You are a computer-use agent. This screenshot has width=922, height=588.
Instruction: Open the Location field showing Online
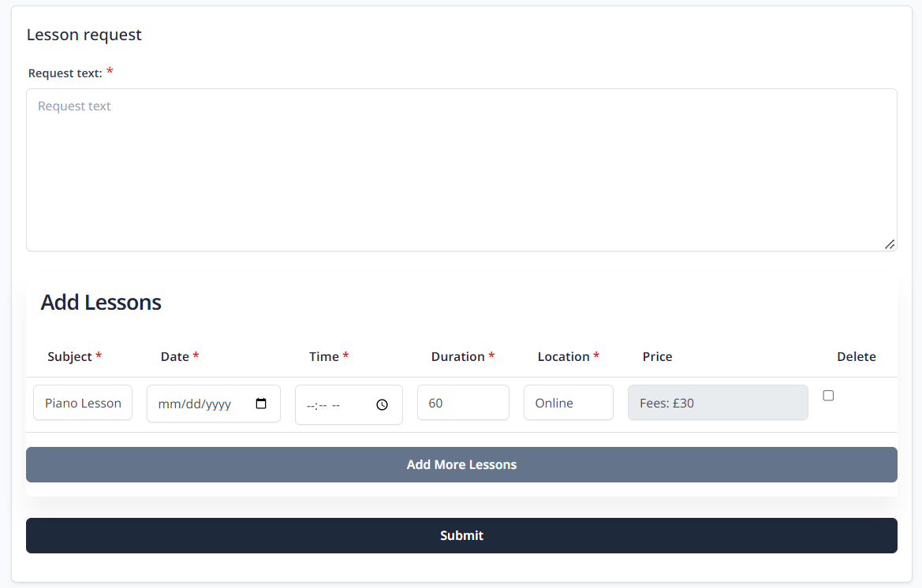pos(568,402)
